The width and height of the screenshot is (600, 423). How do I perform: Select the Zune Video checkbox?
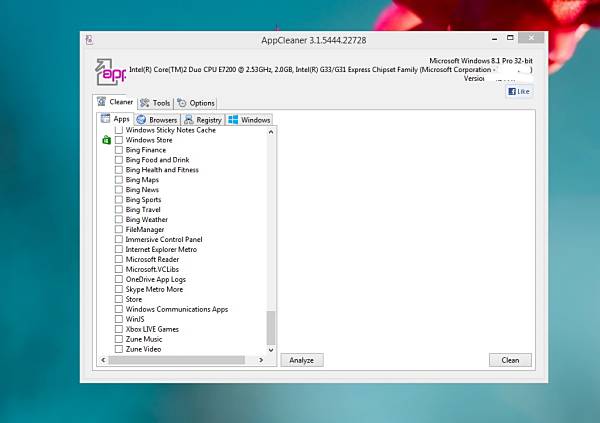(119, 349)
